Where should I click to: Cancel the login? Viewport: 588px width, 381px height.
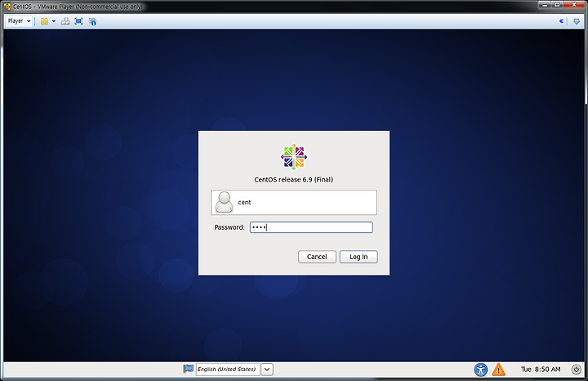coord(317,257)
